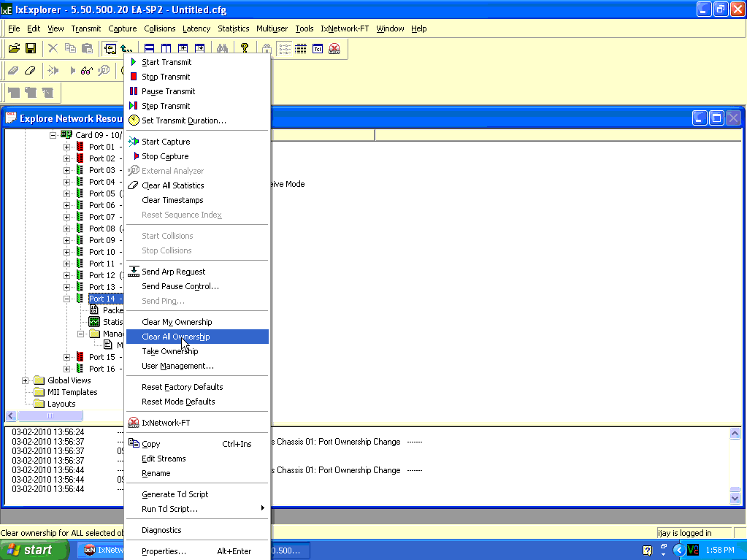Select the Packet view icon under Port 14
The width and height of the screenshot is (747, 560).
(x=94, y=310)
